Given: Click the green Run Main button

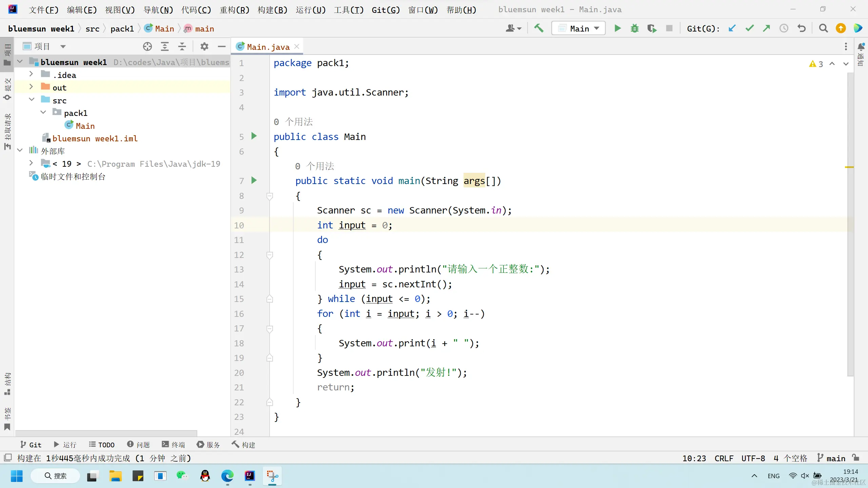Looking at the screenshot, I should pyautogui.click(x=617, y=28).
